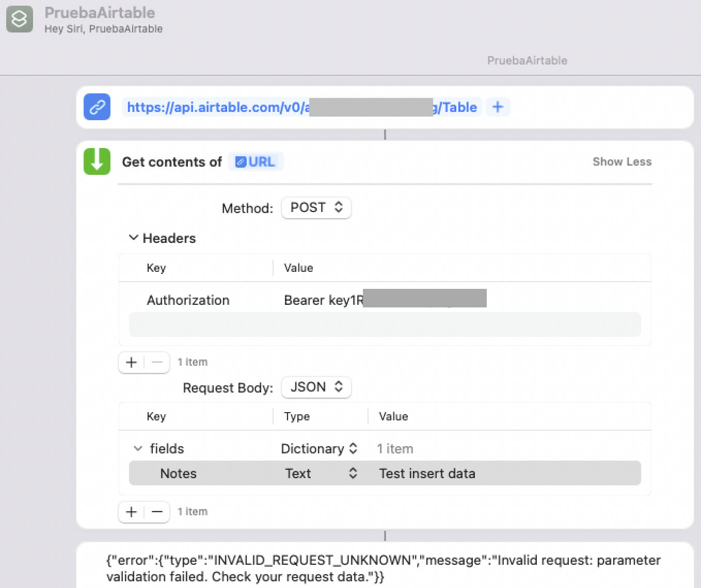The image size is (701, 588).
Task: Collapse the Headers section
Action: pyautogui.click(x=134, y=238)
